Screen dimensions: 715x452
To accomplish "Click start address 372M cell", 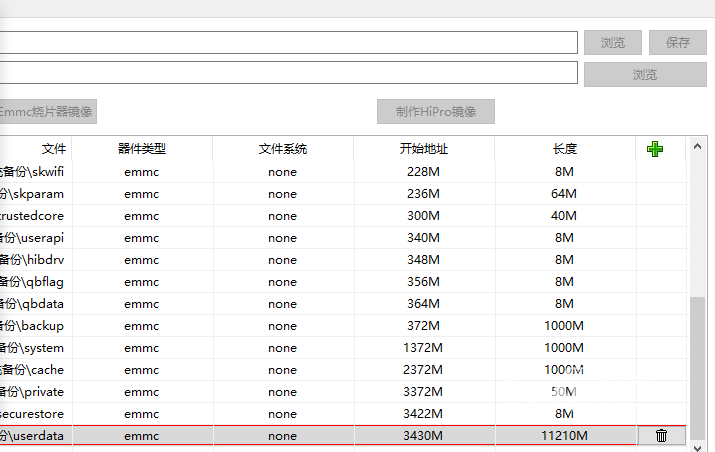I will (424, 326).
